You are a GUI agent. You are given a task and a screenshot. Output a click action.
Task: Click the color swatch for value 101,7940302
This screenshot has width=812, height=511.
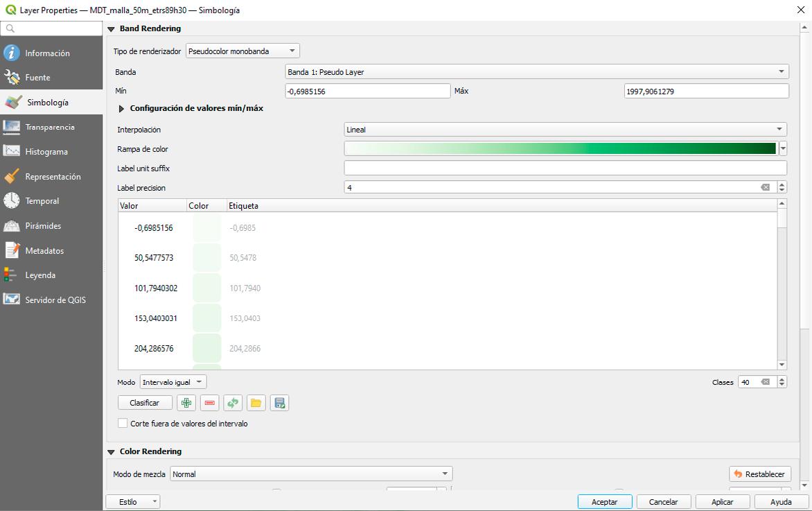(206, 288)
